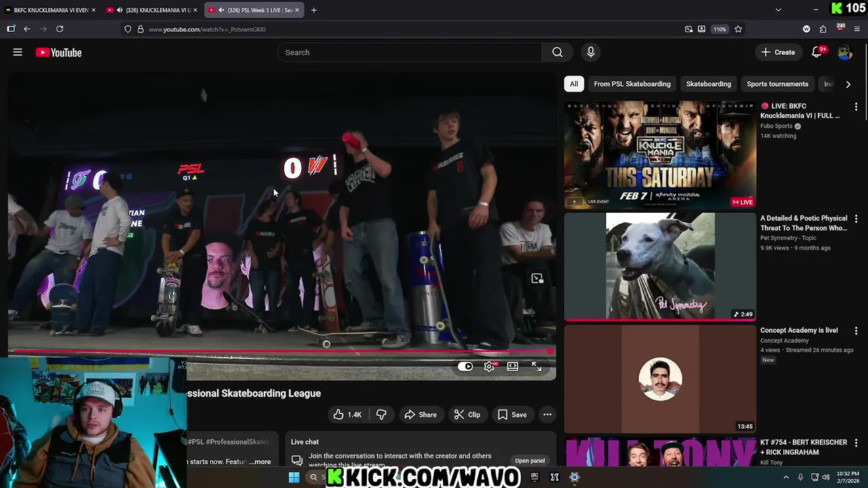Open Epic Games in the taskbar
Viewport: 868px width, 488px height.
[x=534, y=477]
